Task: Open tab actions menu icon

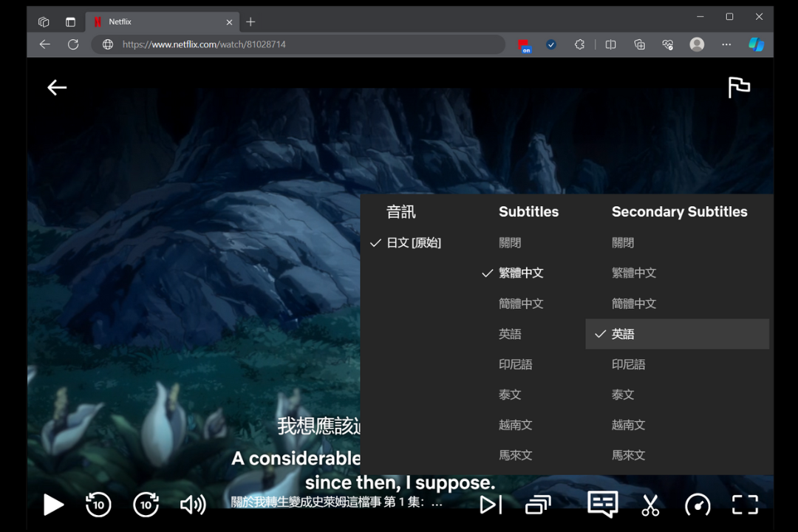Action: [70, 22]
